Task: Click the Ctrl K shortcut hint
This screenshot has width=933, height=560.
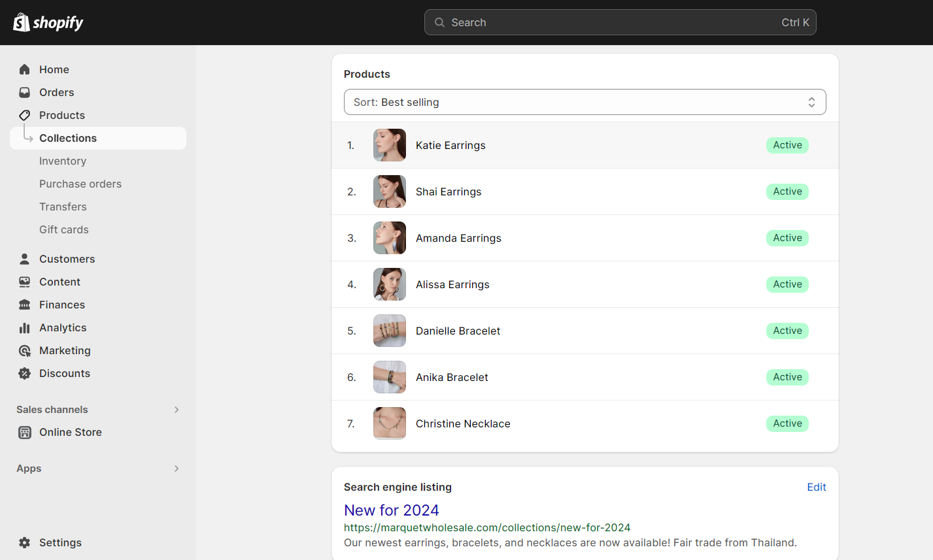Action: point(795,22)
